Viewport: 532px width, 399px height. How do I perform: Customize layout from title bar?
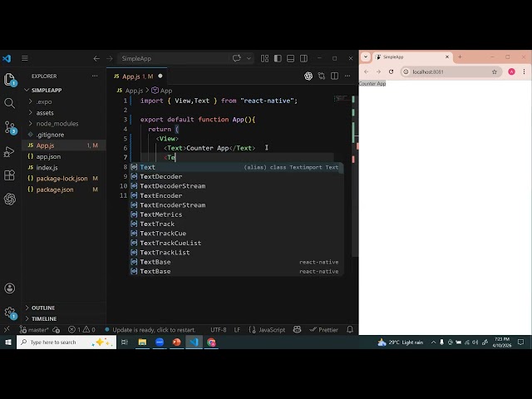pos(264,58)
